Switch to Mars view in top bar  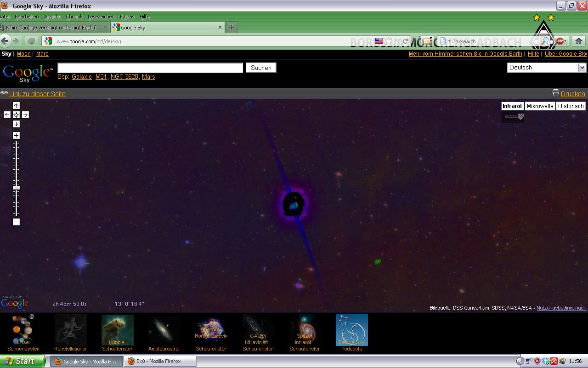42,54
